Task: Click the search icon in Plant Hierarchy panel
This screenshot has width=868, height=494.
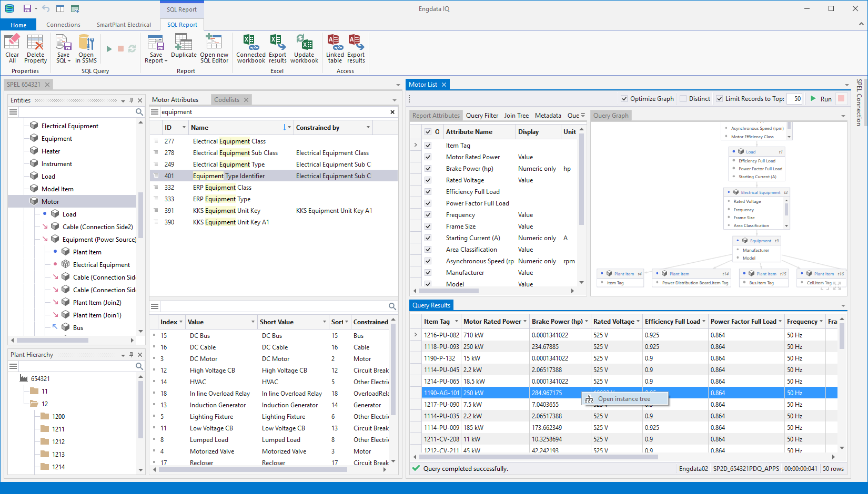Action: pos(139,366)
